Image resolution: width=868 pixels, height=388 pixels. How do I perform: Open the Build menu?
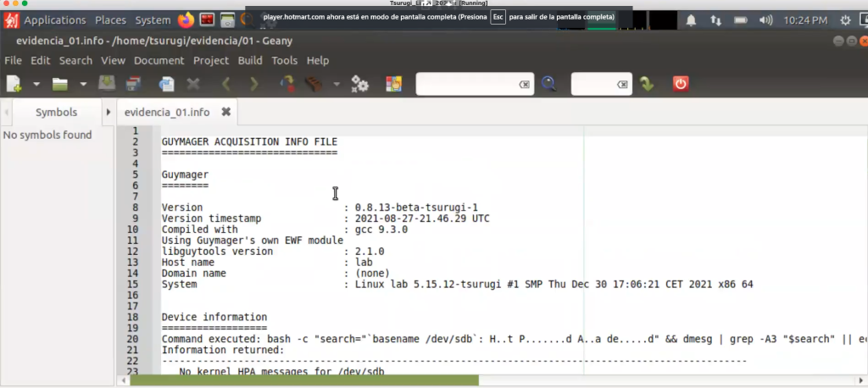click(250, 60)
